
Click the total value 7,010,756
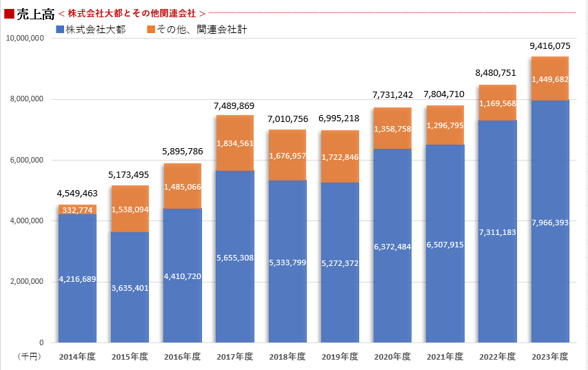point(287,119)
